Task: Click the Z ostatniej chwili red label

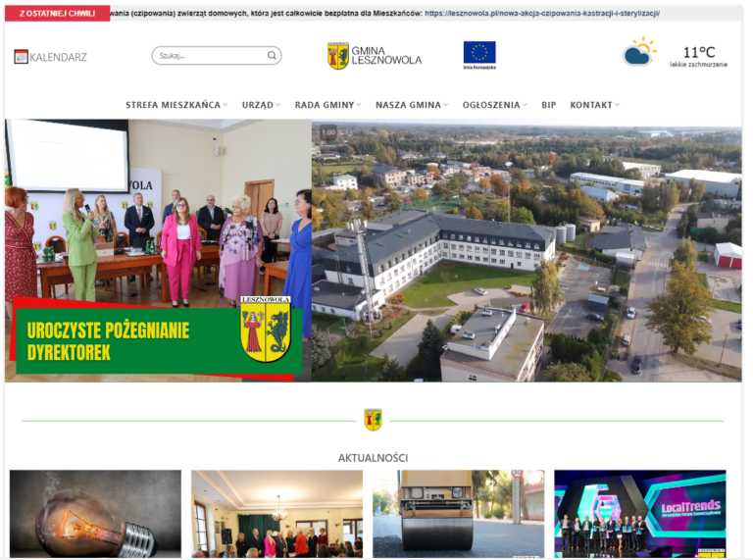Action: click(57, 14)
